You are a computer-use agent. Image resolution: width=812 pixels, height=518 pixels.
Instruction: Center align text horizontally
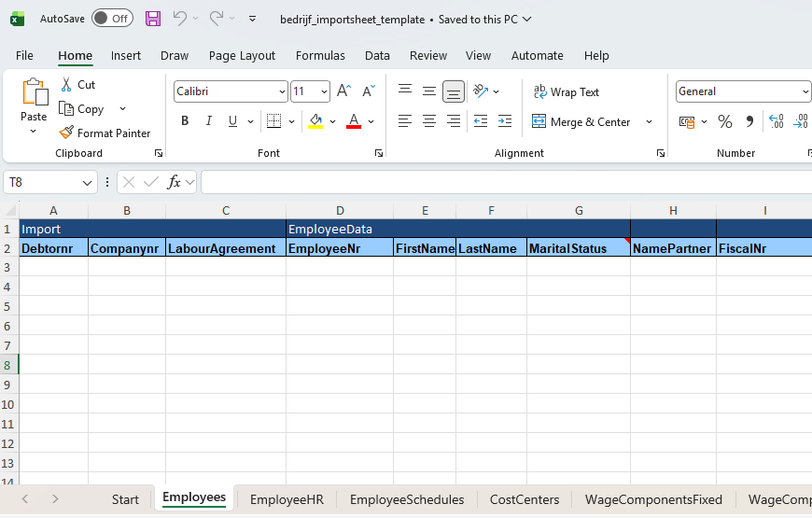tap(429, 121)
